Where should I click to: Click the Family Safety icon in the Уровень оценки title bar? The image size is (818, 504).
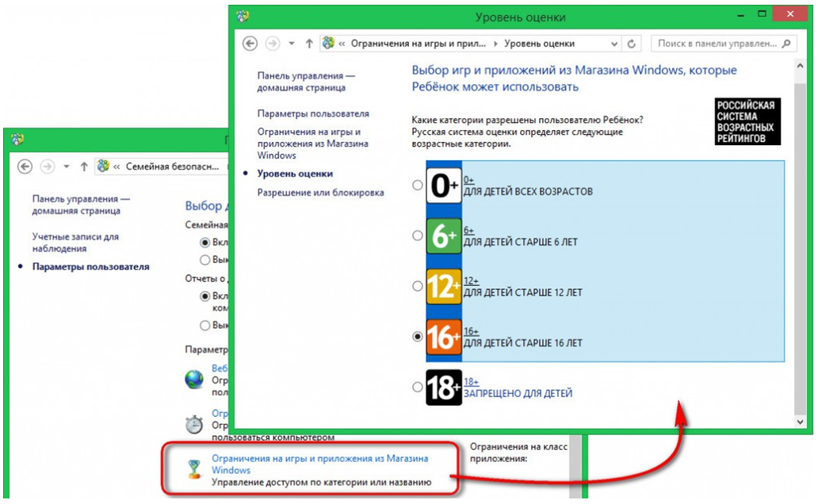(x=242, y=17)
